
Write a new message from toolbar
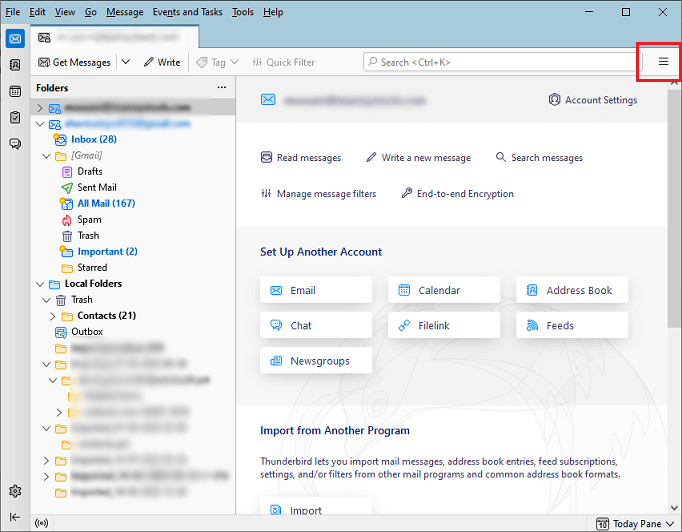(162, 62)
